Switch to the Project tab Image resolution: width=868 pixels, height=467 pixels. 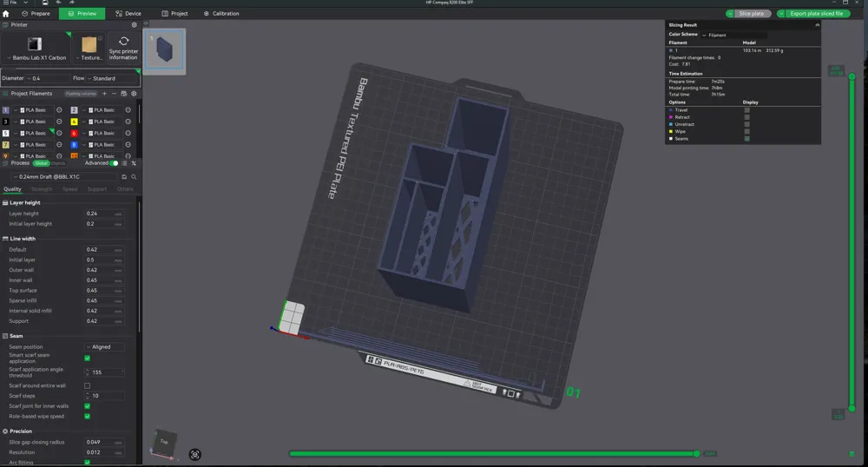[x=174, y=13]
